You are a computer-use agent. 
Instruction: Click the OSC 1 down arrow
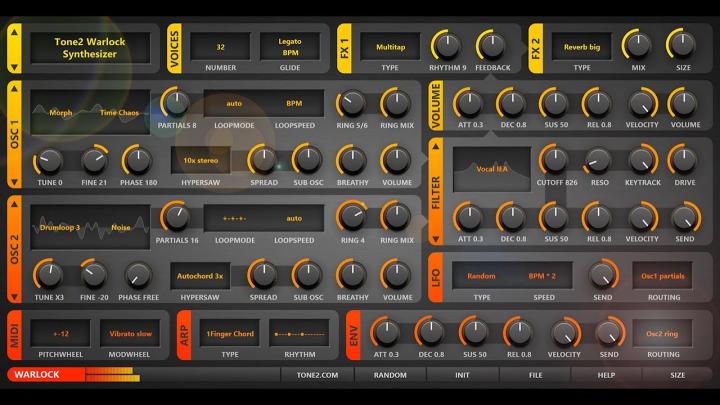14,182
